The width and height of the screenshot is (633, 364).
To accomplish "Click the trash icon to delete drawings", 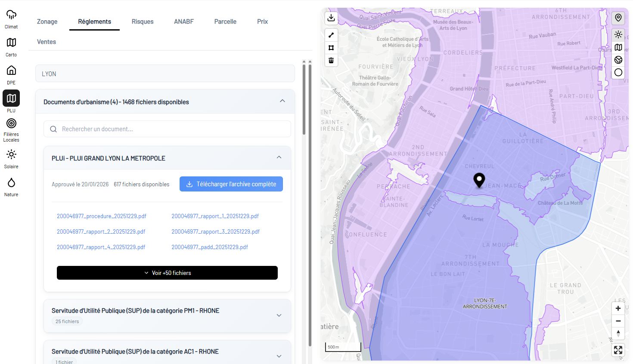I will pos(331,60).
